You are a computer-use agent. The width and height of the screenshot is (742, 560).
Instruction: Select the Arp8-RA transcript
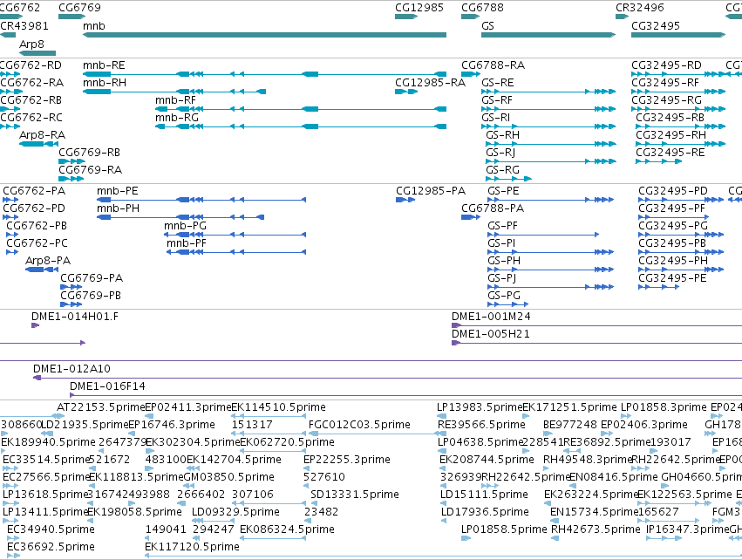39,144
